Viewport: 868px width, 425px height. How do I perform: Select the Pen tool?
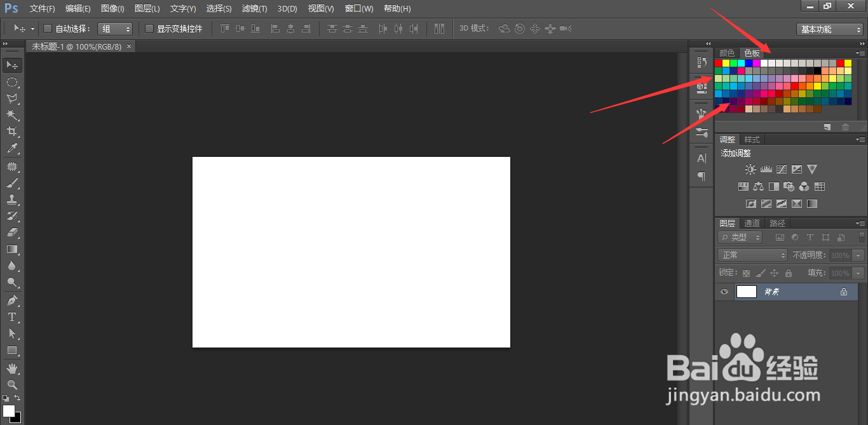(x=12, y=300)
